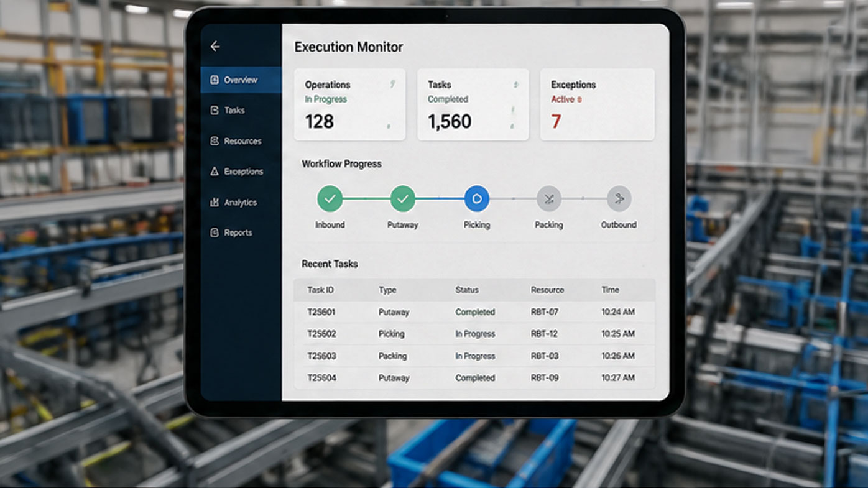This screenshot has width=868, height=488.
Task: Navigate to Exceptions in the sidebar
Action: 241,172
